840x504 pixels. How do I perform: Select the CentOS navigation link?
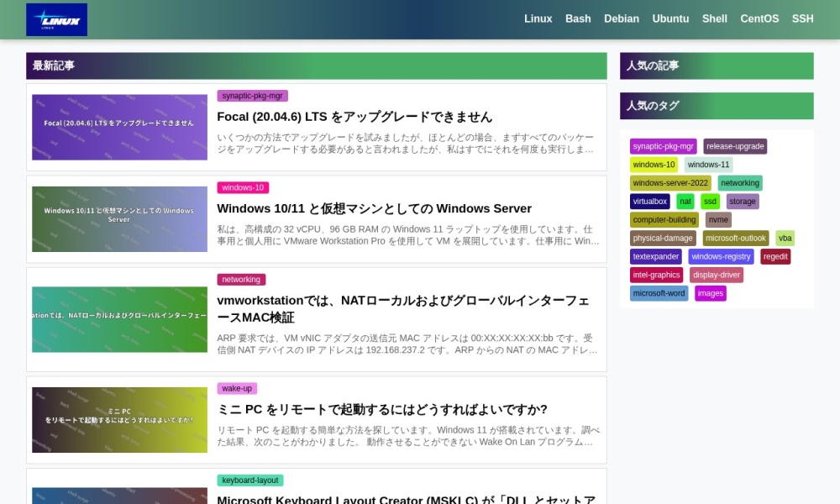click(759, 19)
